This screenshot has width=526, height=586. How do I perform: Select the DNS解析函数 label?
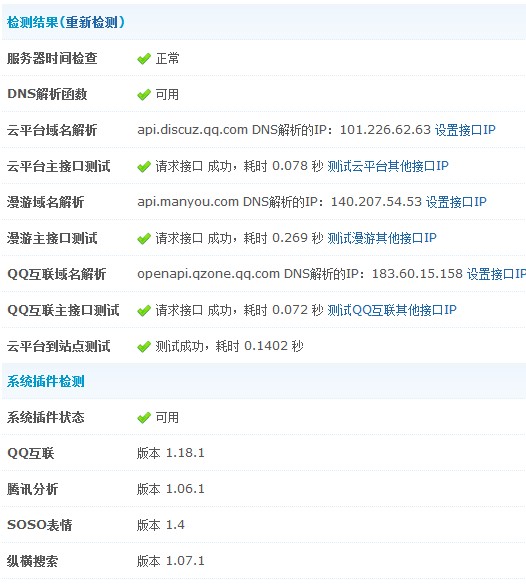coord(47,94)
